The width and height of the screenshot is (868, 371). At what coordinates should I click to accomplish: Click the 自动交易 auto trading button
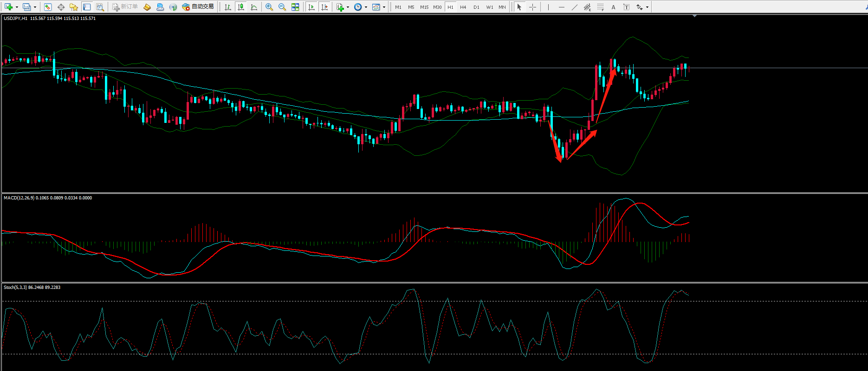click(198, 7)
